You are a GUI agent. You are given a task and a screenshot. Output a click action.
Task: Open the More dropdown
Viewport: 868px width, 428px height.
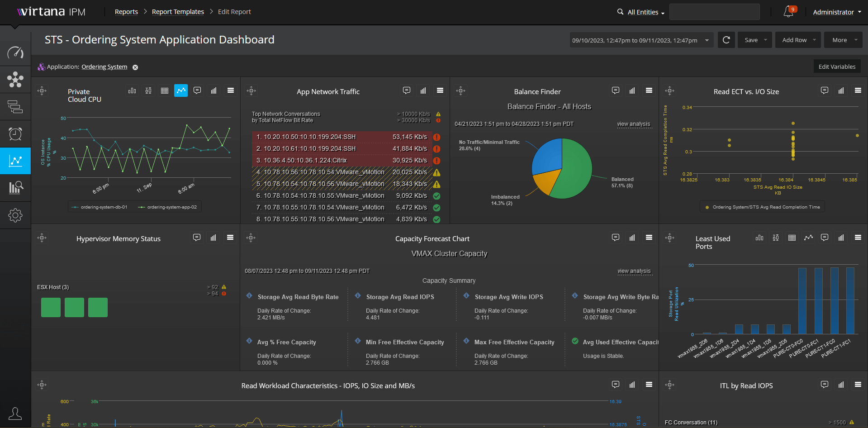click(843, 40)
